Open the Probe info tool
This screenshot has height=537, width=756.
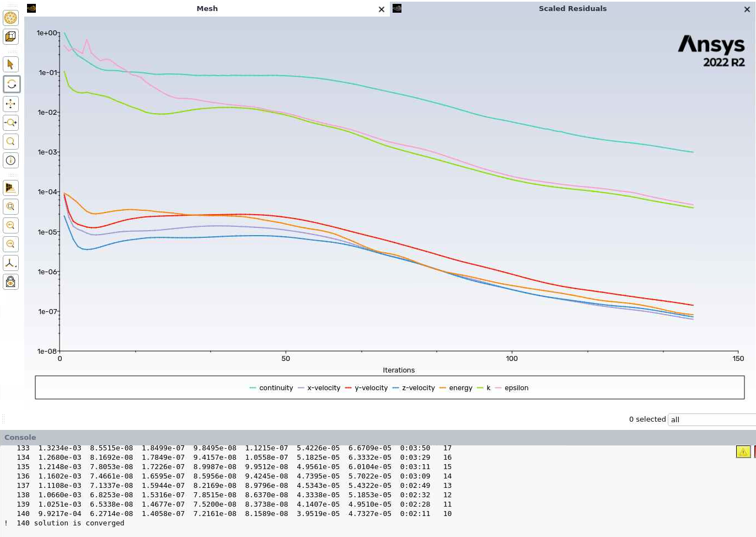click(x=10, y=161)
